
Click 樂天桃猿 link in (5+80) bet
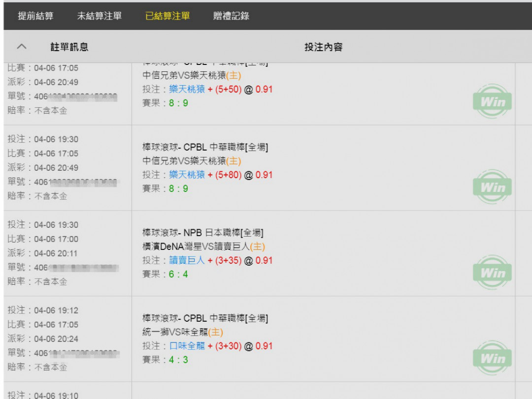pos(187,175)
